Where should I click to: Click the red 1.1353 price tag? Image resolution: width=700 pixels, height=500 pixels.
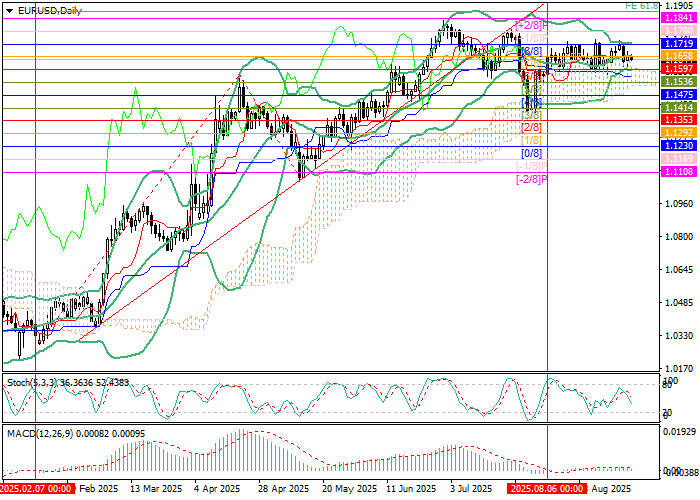pos(679,120)
